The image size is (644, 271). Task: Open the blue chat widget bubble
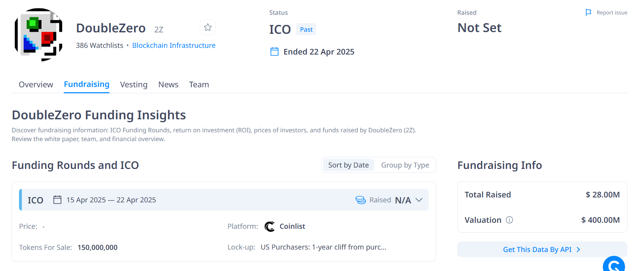coord(614,265)
